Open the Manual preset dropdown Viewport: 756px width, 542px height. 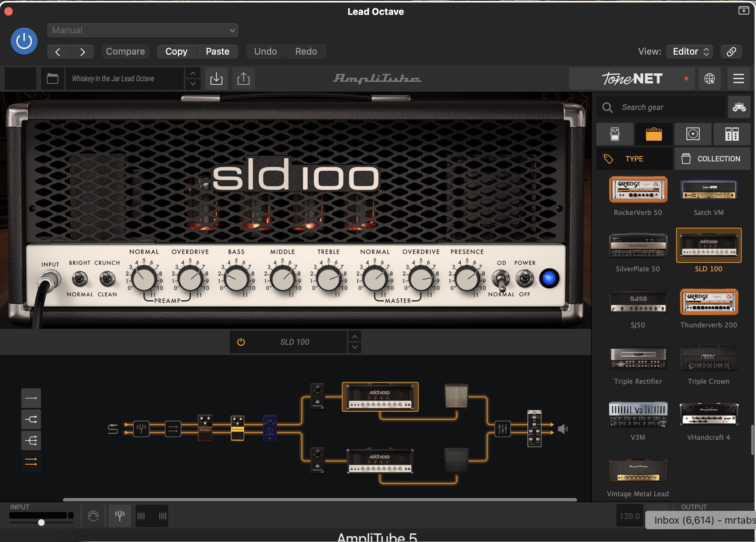[x=142, y=31]
